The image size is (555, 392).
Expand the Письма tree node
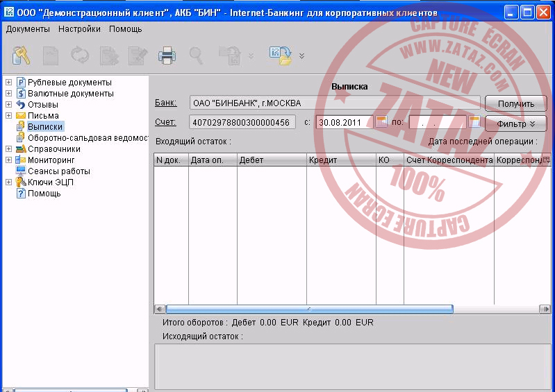click(8, 116)
